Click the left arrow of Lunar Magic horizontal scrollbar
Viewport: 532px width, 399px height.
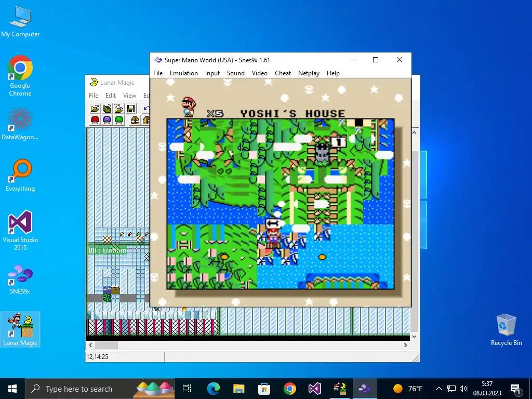coord(90,345)
